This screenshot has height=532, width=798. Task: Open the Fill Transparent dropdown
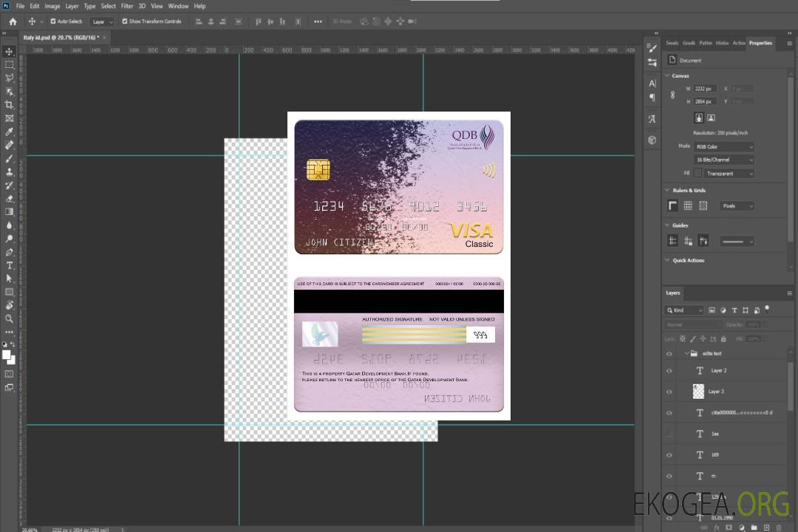pos(729,174)
